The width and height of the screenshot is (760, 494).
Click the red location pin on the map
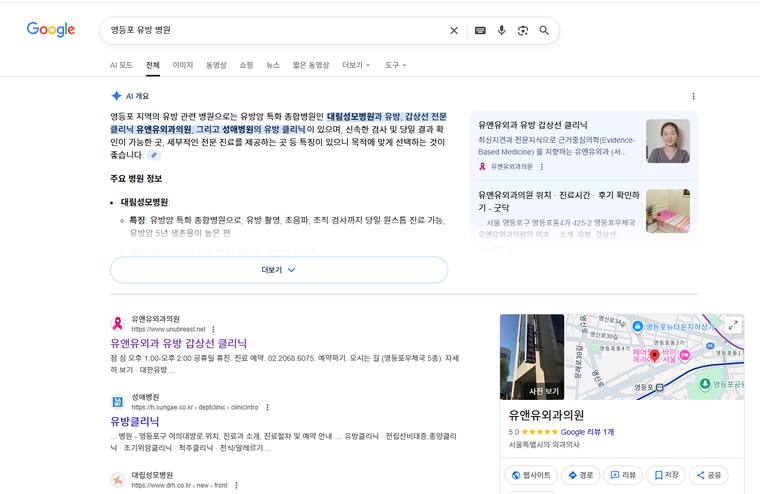point(654,356)
